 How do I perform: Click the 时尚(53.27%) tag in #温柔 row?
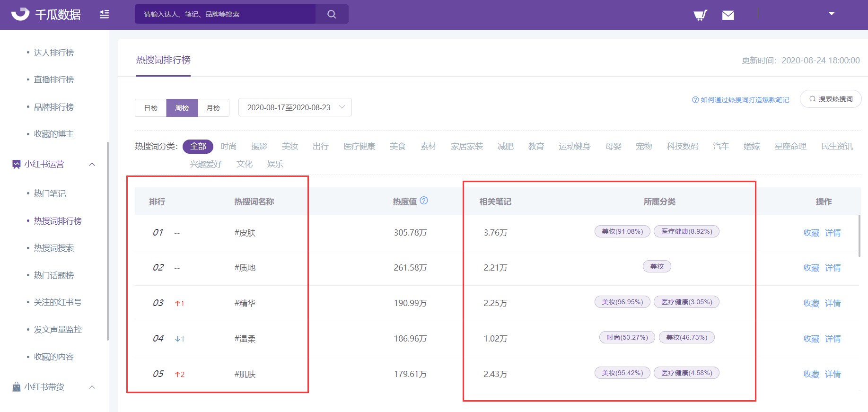(x=627, y=337)
